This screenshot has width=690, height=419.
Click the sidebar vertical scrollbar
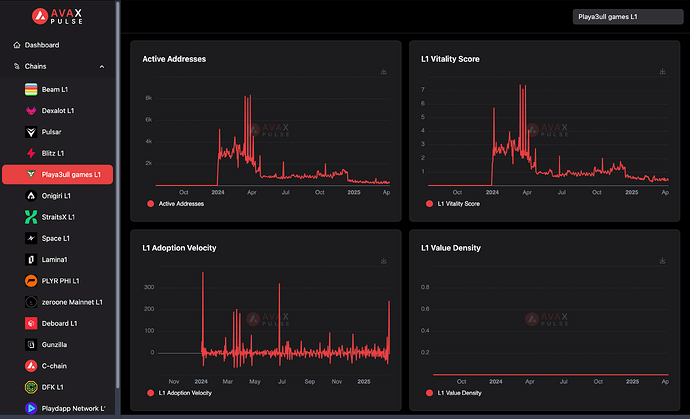pos(117,195)
